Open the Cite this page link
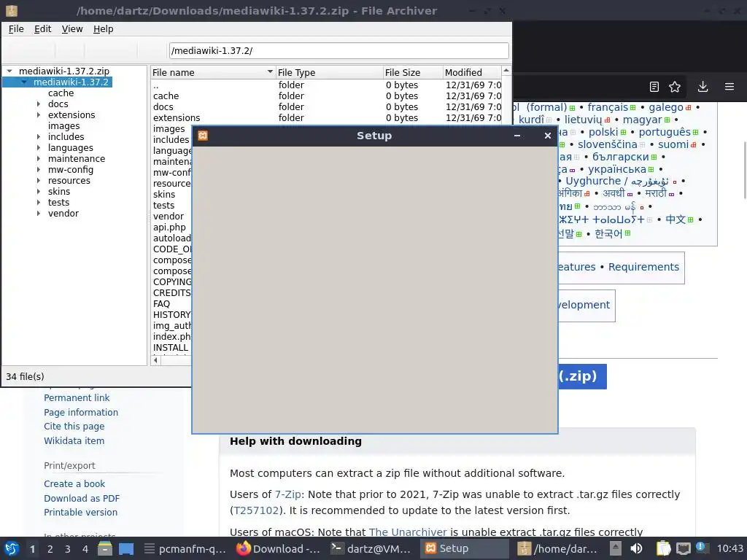Screen dimensions: 747x560 point(74,426)
